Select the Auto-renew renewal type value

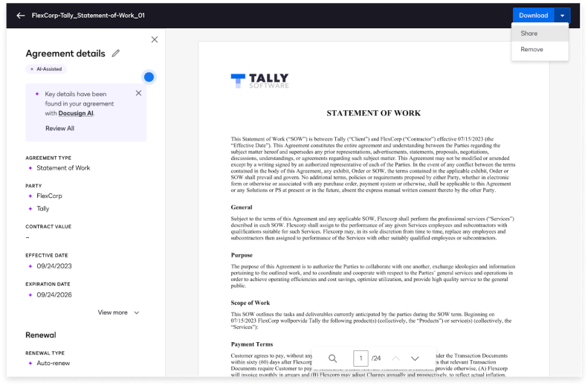(x=54, y=363)
